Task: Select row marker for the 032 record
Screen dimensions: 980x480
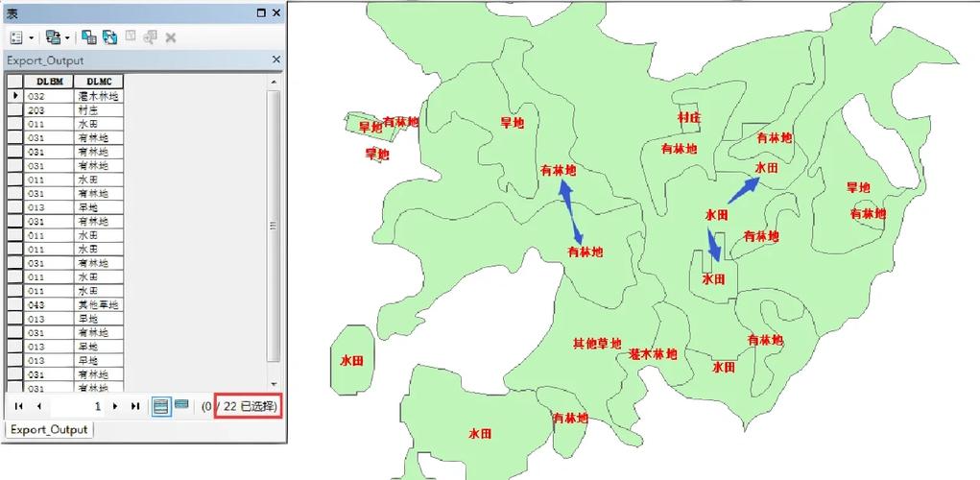Action: pos(15,96)
